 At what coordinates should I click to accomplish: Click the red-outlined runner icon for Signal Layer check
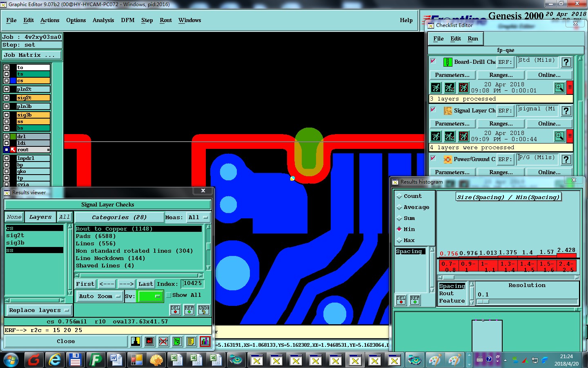point(463,136)
